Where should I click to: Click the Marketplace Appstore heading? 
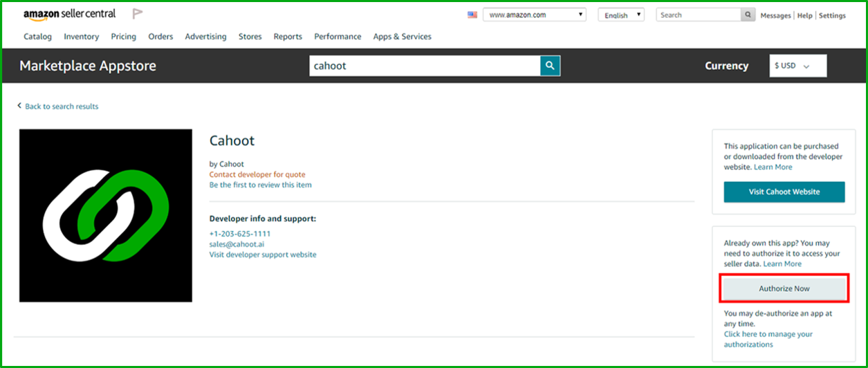tap(88, 66)
